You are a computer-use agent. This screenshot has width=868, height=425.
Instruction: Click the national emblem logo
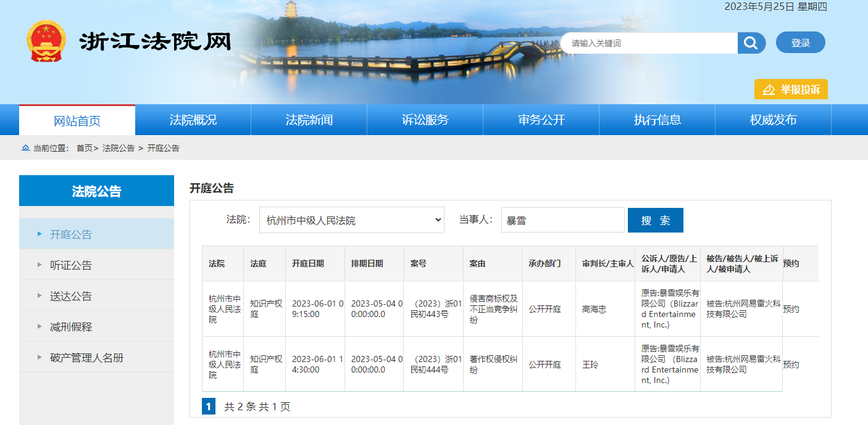46,41
